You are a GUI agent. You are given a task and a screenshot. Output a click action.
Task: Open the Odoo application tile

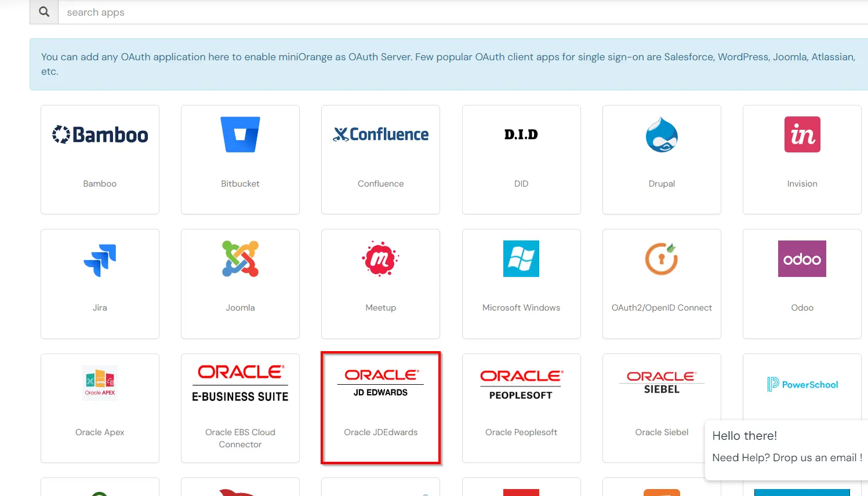[802, 284]
